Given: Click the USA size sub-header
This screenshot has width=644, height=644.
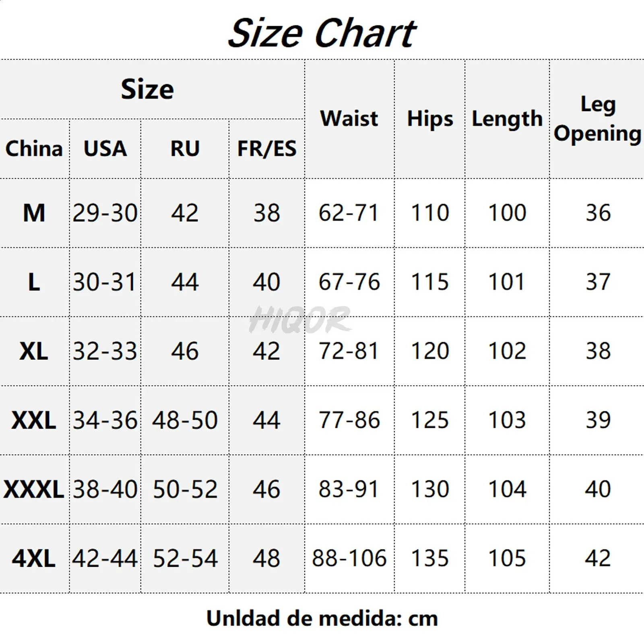Looking at the screenshot, I should pyautogui.click(x=105, y=149).
